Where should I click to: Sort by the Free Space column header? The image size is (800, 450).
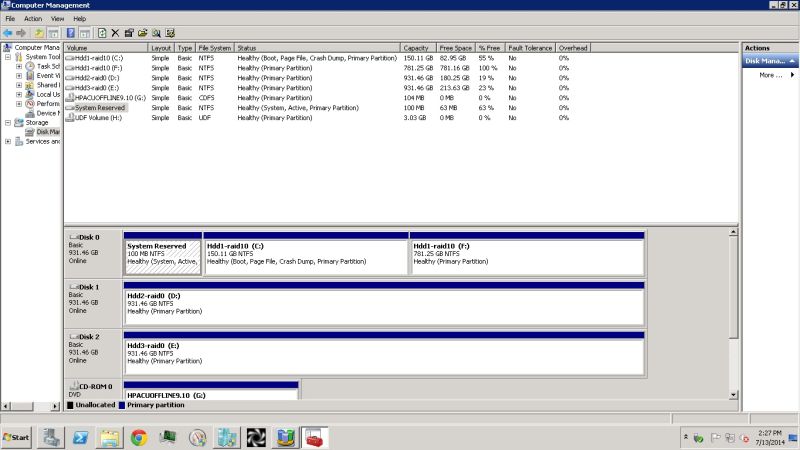[x=456, y=48]
